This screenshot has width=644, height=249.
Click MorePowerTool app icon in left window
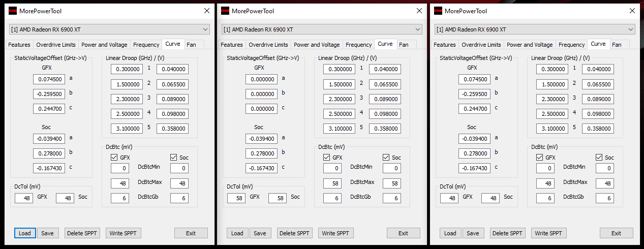tap(12, 11)
